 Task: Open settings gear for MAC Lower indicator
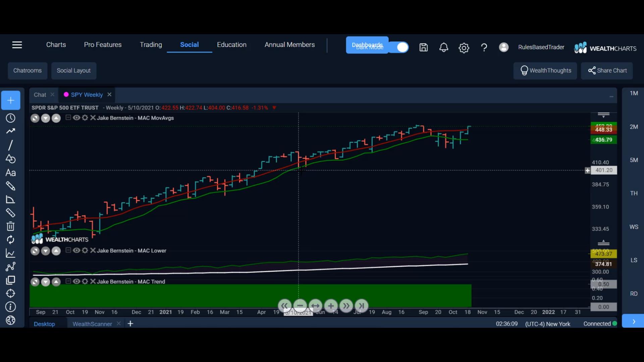point(85,250)
